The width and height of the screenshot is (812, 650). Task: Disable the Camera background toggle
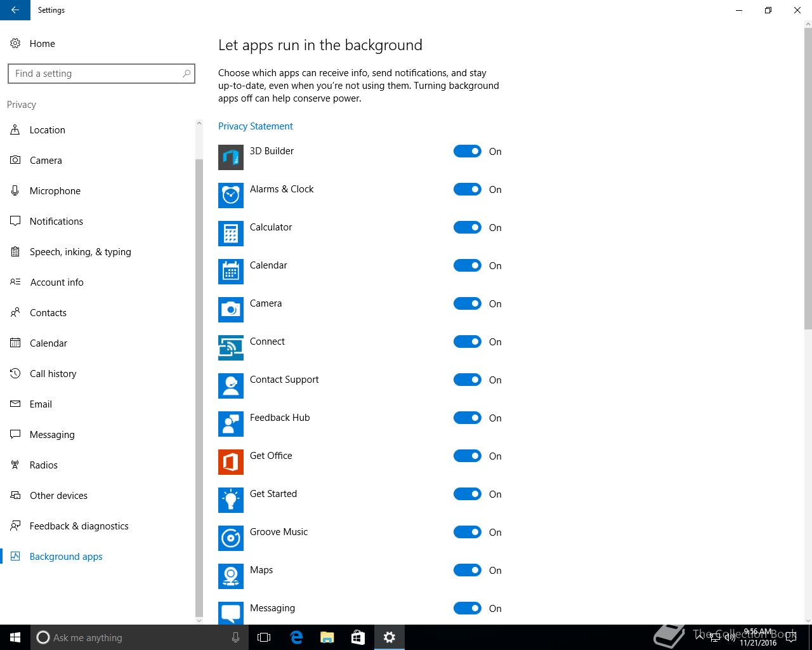coord(468,303)
